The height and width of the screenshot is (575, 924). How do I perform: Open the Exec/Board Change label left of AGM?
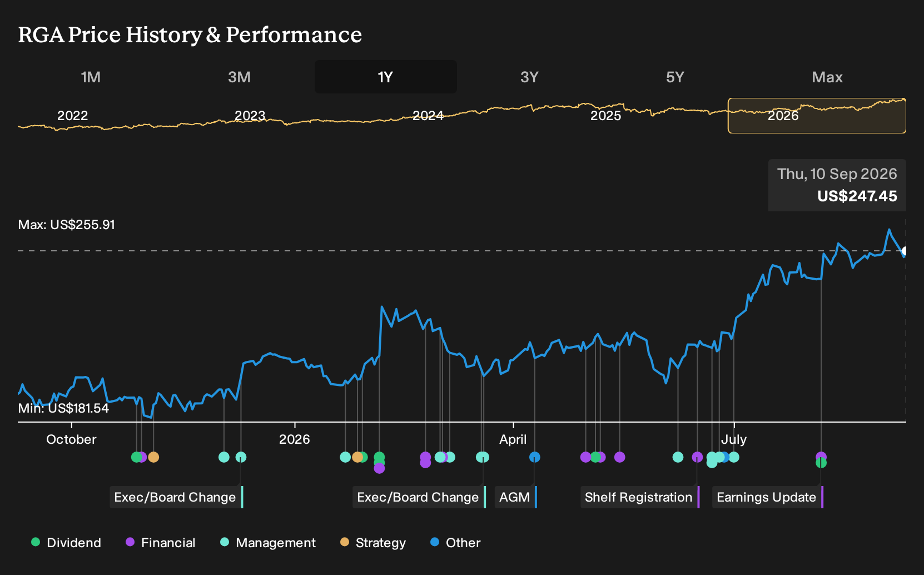pos(419,497)
